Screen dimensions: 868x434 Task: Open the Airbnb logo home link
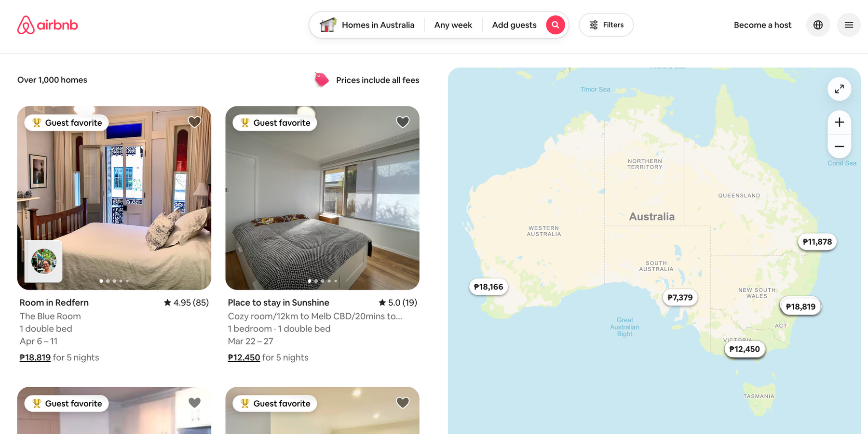pos(47,25)
